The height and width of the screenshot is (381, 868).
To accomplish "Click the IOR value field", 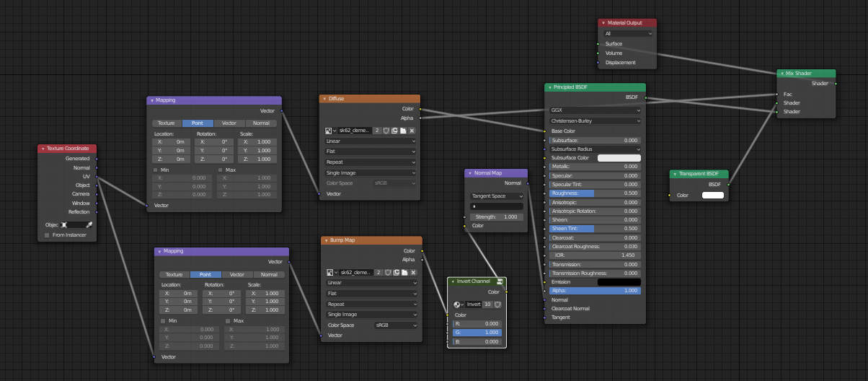I will coord(595,255).
